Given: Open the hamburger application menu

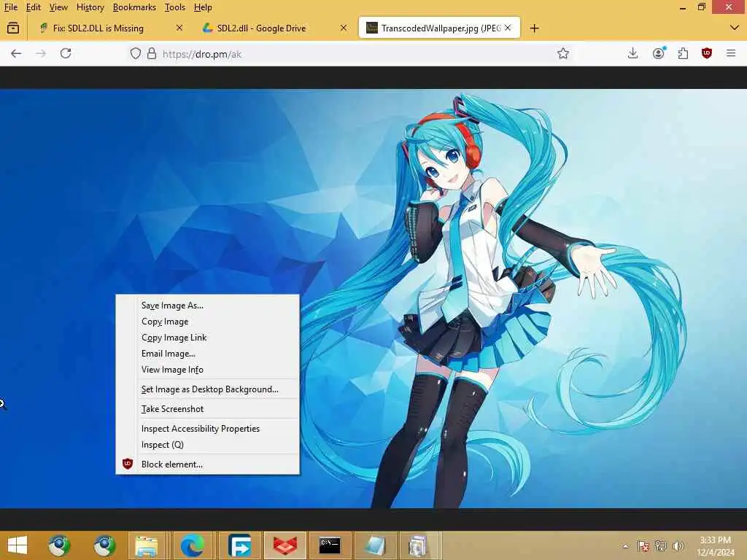Looking at the screenshot, I should 731,53.
